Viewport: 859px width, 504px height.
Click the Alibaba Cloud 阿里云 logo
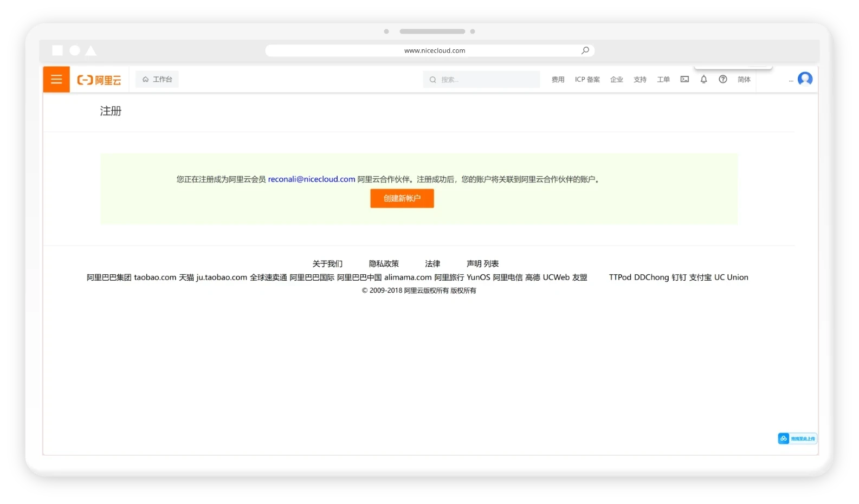99,80
